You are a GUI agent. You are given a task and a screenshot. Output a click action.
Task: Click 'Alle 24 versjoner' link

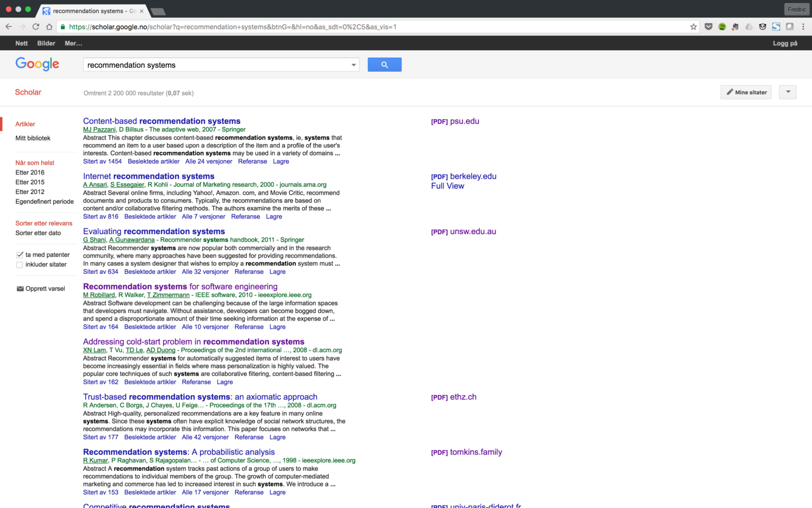point(209,161)
